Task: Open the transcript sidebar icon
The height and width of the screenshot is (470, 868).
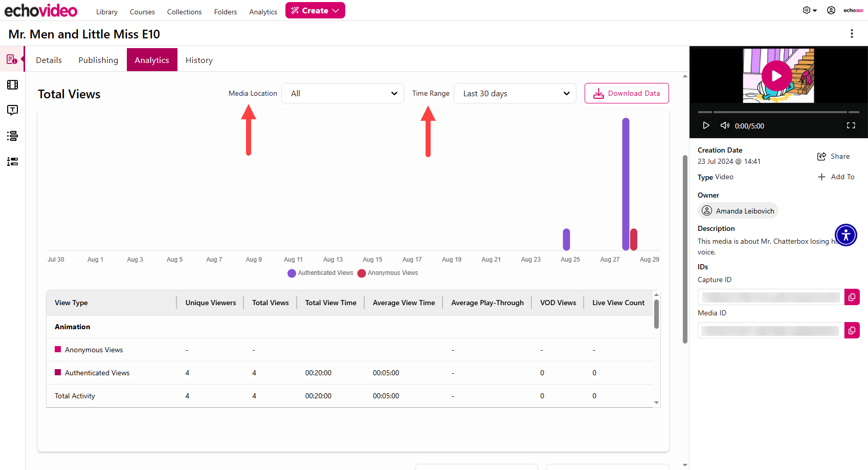Action: 12,110
